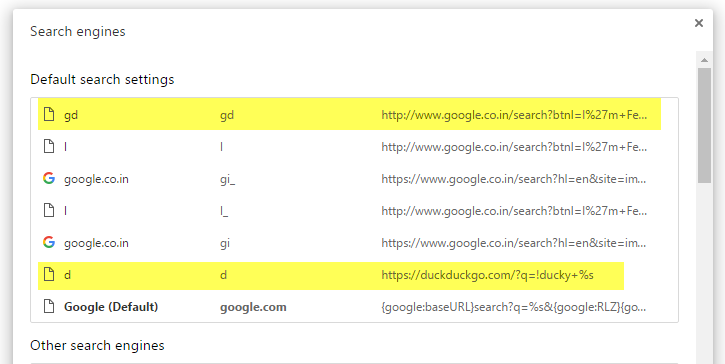Click the Google logo beside gi keyword row
The image size is (725, 364).
49,242
